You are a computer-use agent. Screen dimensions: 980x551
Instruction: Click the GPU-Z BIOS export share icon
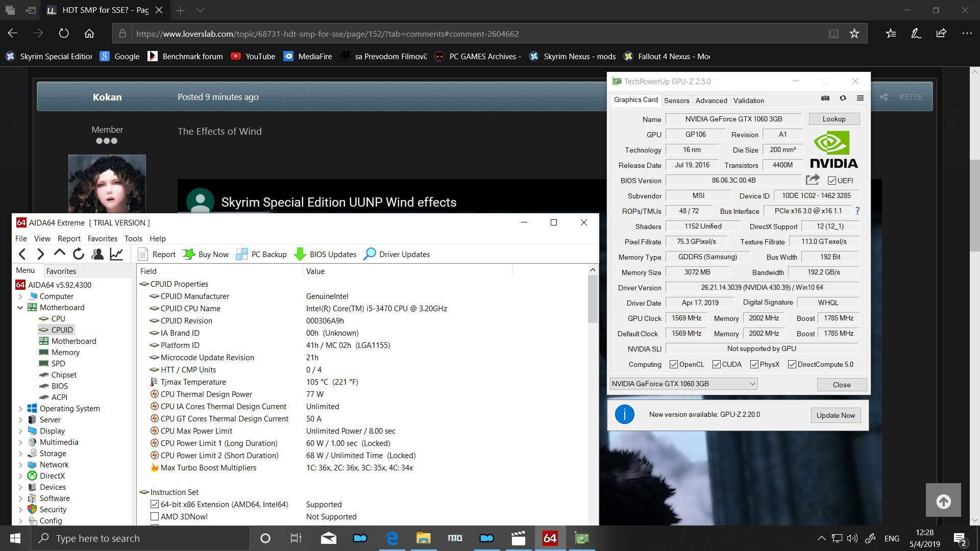pyautogui.click(x=813, y=180)
